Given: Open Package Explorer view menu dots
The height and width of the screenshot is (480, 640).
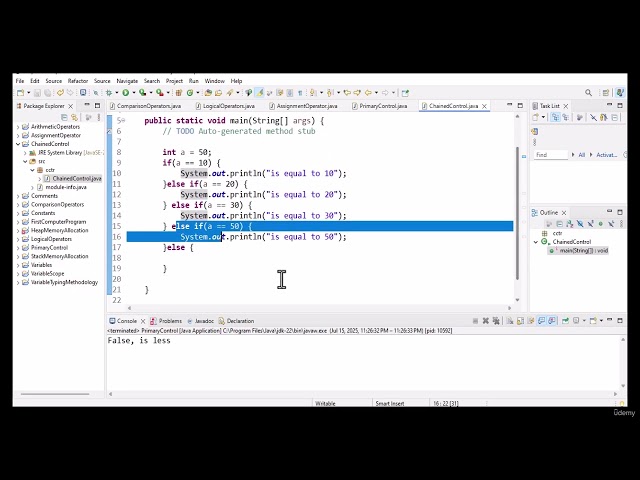Looking at the screenshot, I should coord(99,118).
